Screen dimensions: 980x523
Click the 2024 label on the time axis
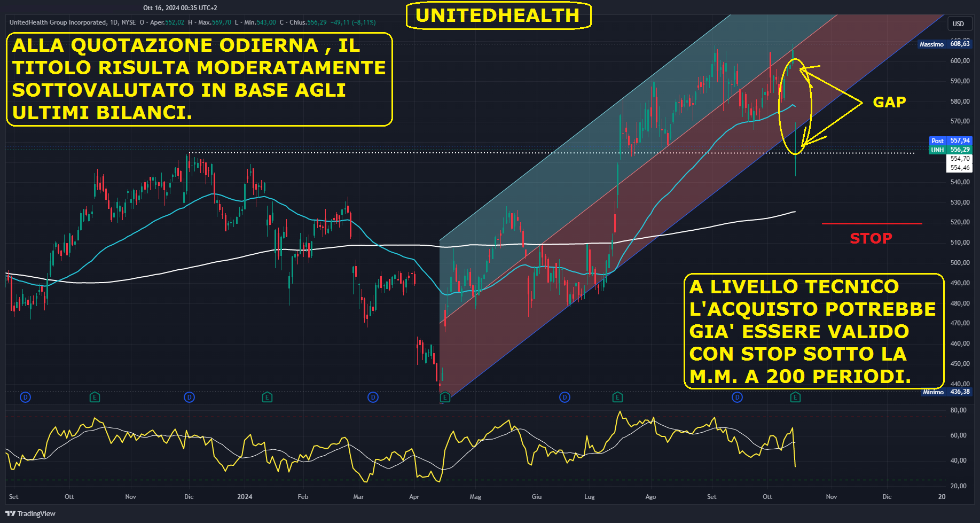[x=245, y=497]
